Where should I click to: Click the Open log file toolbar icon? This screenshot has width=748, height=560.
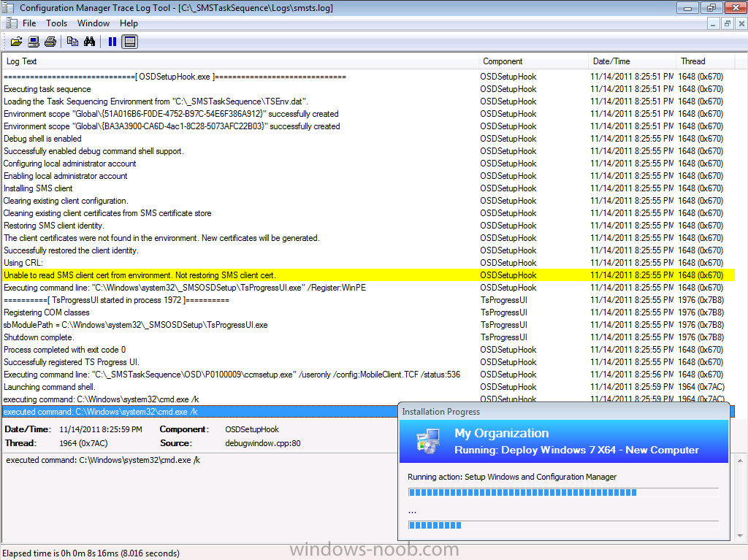point(16,42)
